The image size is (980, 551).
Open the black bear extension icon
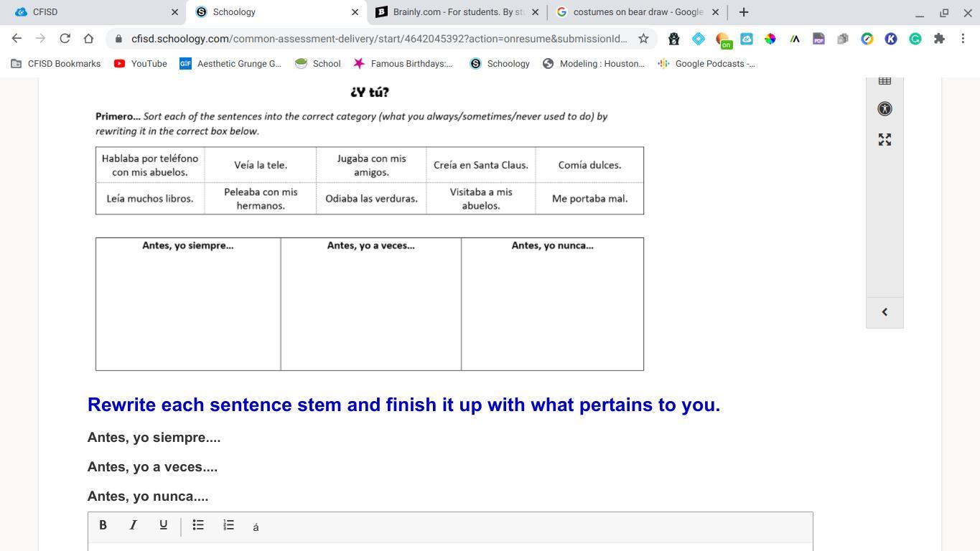pyautogui.click(x=674, y=39)
